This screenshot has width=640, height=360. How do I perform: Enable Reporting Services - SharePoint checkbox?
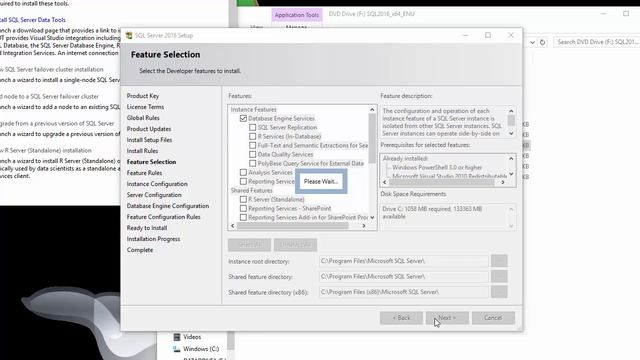pos(243,208)
